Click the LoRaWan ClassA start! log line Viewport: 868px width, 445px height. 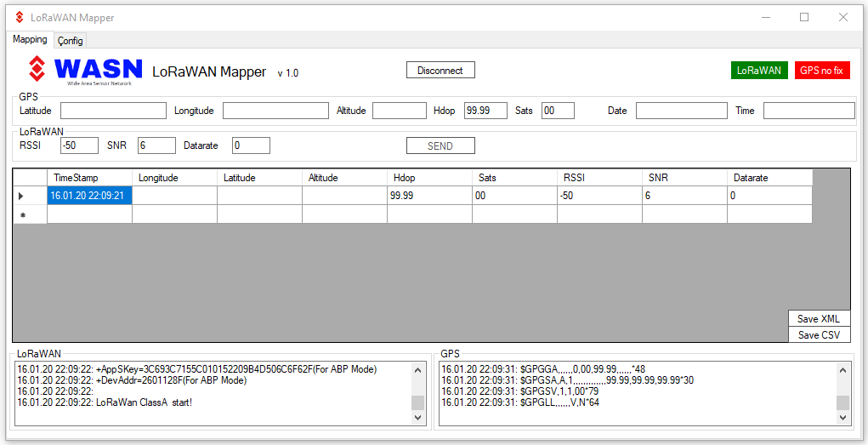point(105,402)
